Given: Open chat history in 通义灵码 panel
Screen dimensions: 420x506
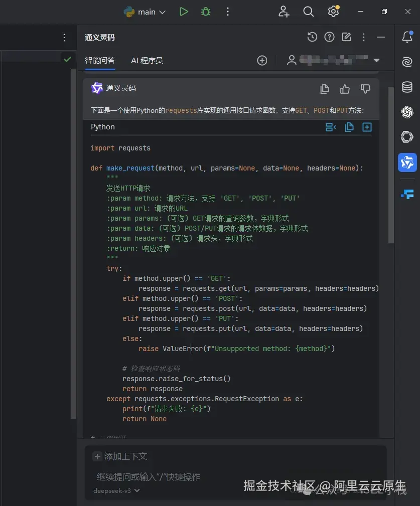Looking at the screenshot, I should pyautogui.click(x=312, y=37).
